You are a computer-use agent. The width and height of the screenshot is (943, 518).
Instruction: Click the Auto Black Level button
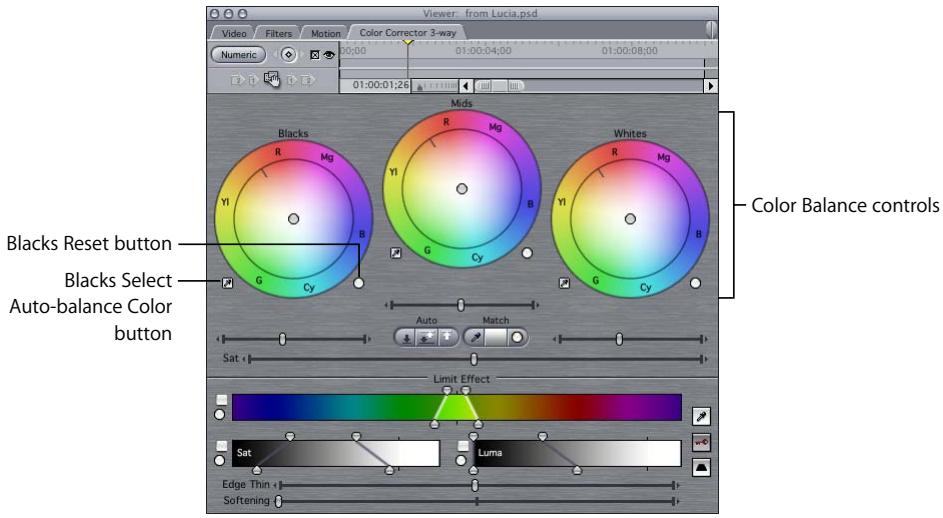[x=407, y=338]
